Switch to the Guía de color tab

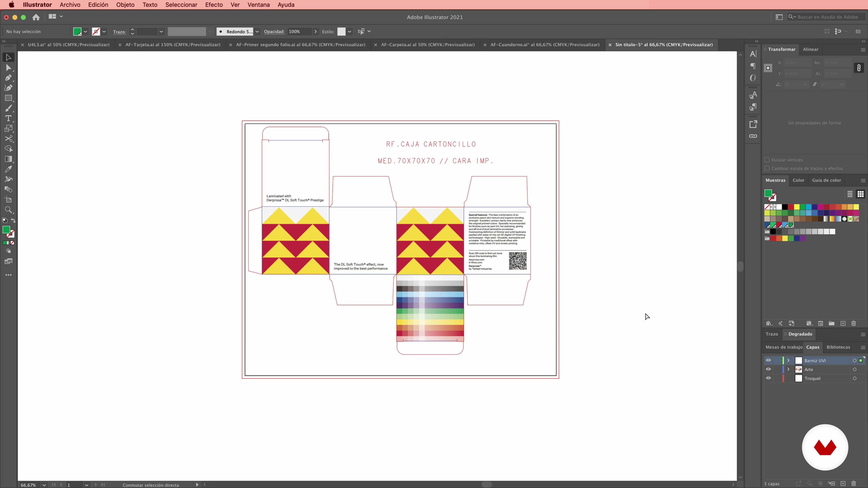point(826,180)
